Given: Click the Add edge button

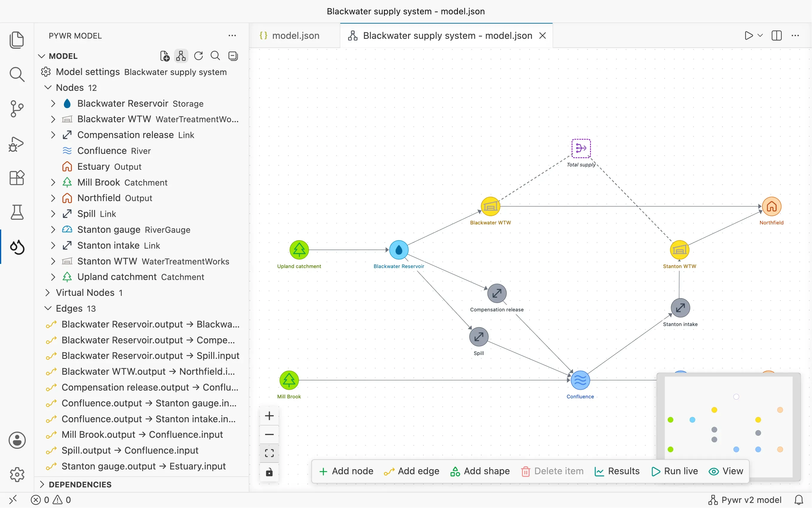Looking at the screenshot, I should [x=412, y=471].
